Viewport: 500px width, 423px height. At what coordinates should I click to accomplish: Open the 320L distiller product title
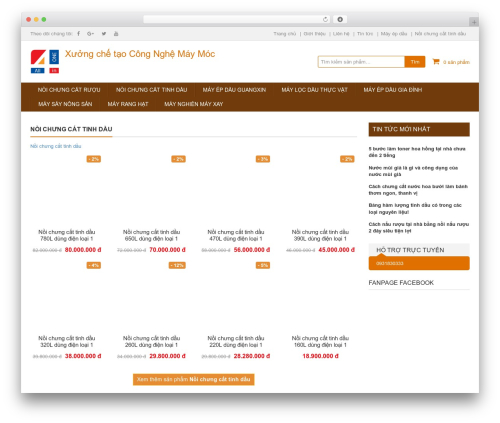pyautogui.click(x=67, y=342)
